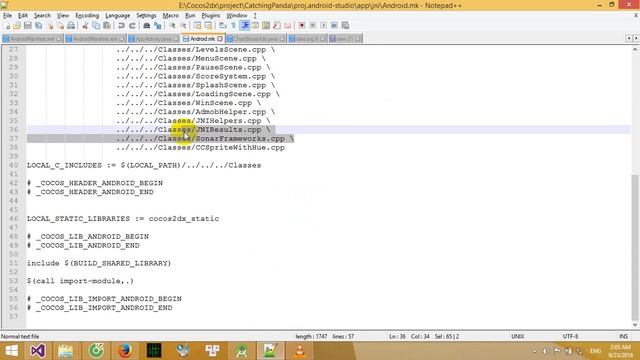
Task: Open the View menu
Action: (63, 16)
